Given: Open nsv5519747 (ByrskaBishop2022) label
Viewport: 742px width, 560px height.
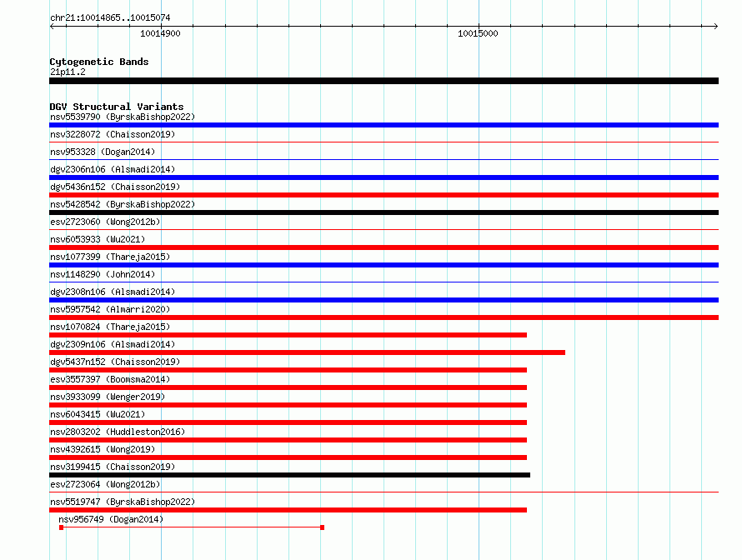Looking at the screenshot, I should click(123, 502).
